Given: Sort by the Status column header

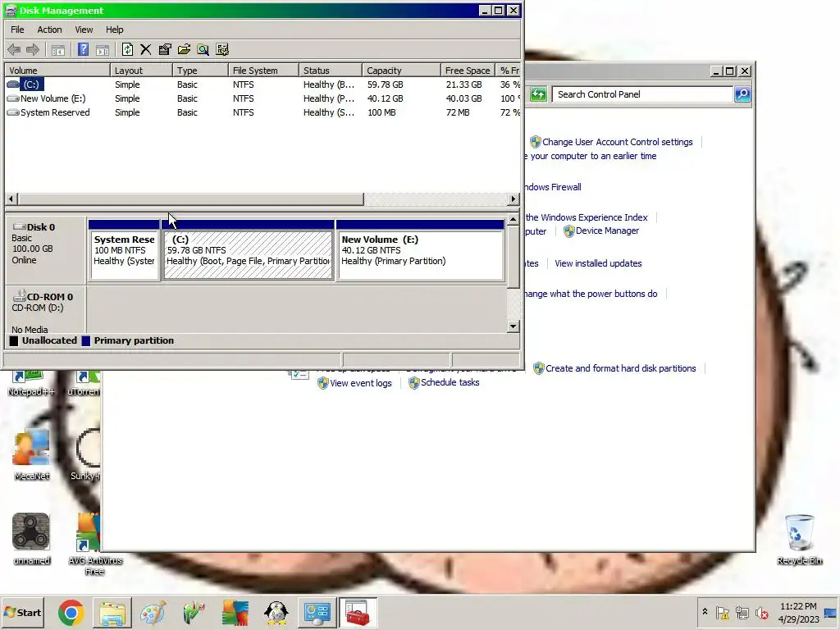Looking at the screenshot, I should coord(330,71).
